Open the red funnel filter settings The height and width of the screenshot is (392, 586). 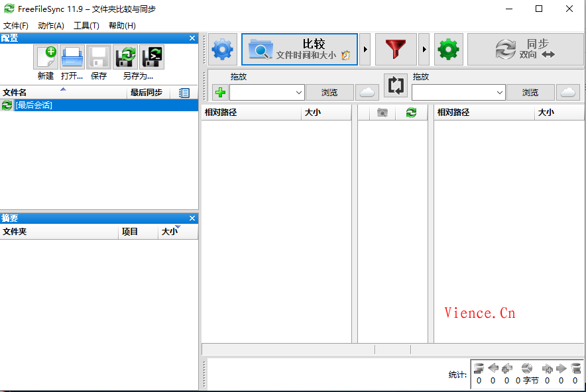(396, 50)
